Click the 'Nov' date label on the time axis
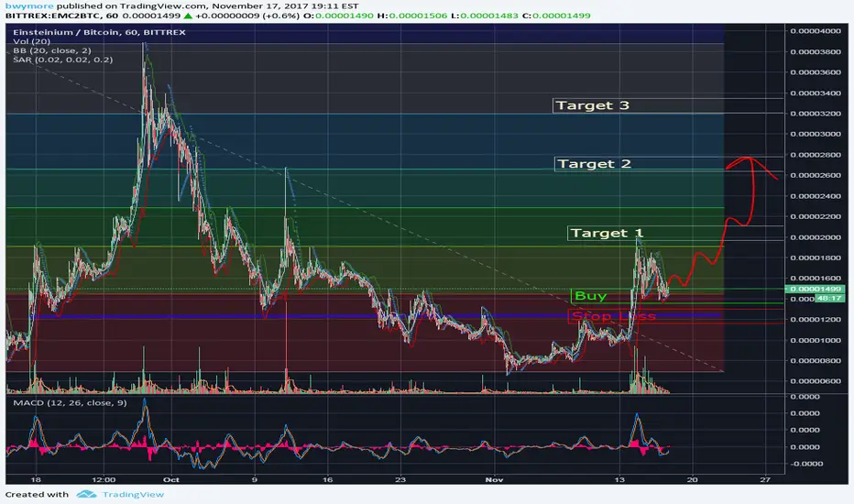Viewport: 854px width, 504px height. click(494, 479)
